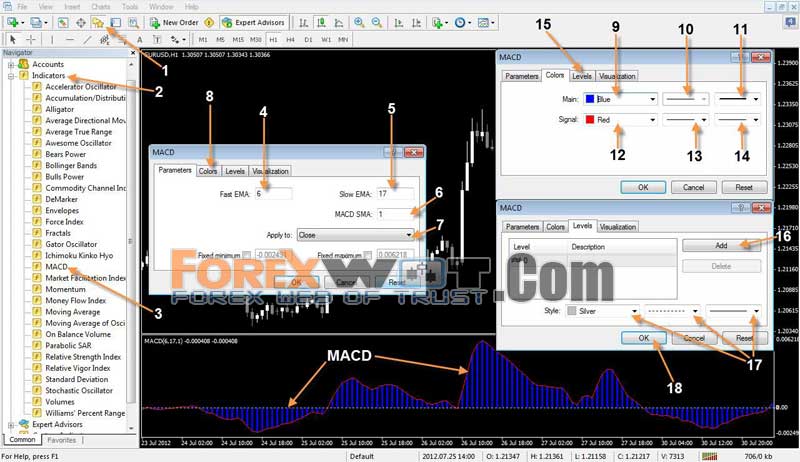
Task: Select the Cursor arrow tool
Action: (x=13, y=39)
